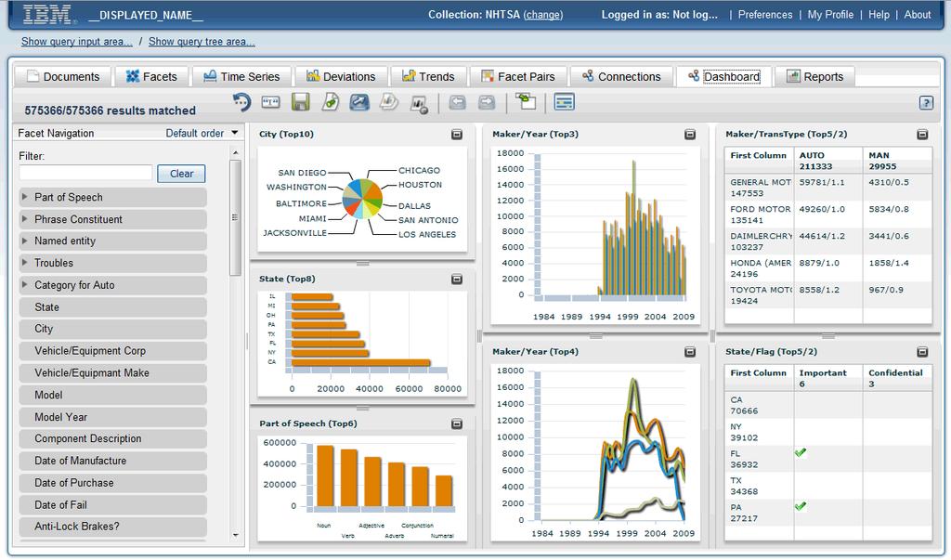Select the Model Year facet

[x=112, y=417]
